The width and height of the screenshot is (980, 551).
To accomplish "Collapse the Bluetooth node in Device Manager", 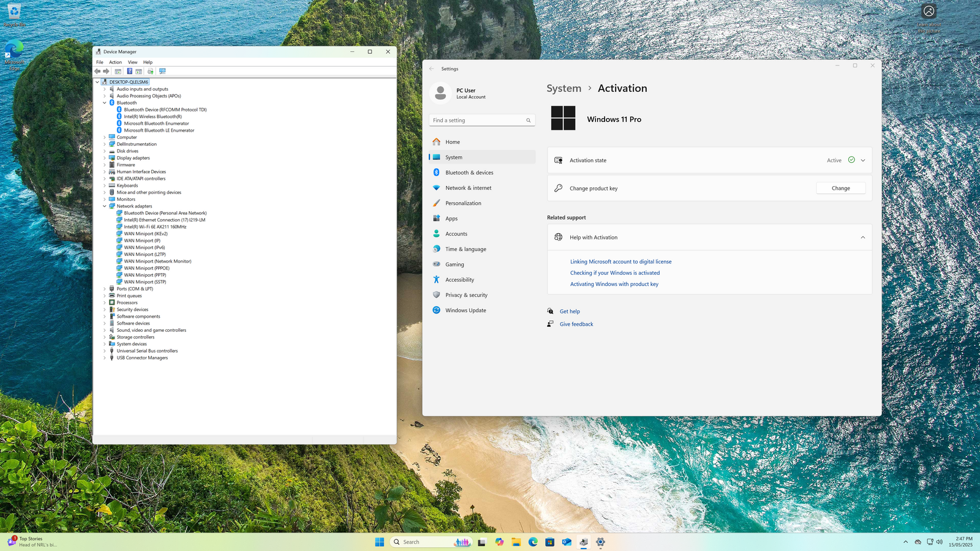I will (x=105, y=103).
